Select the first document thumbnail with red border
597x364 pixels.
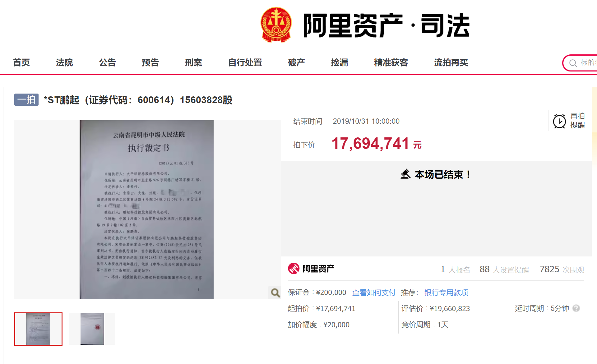[38, 329]
